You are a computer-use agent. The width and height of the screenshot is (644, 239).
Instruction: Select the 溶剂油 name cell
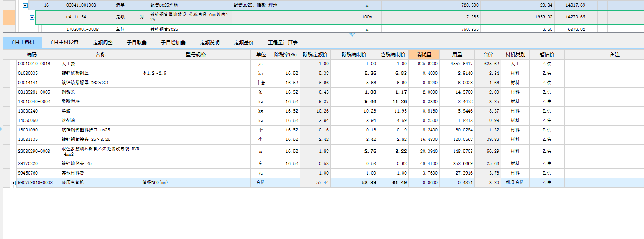(101, 120)
